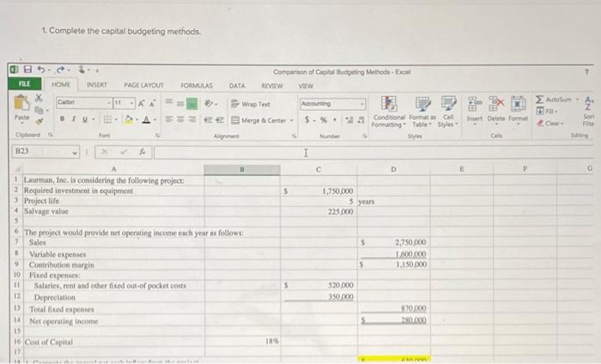Screen dimensions: 601x364
Task: Click the Net operating income label cell
Action: (113, 321)
